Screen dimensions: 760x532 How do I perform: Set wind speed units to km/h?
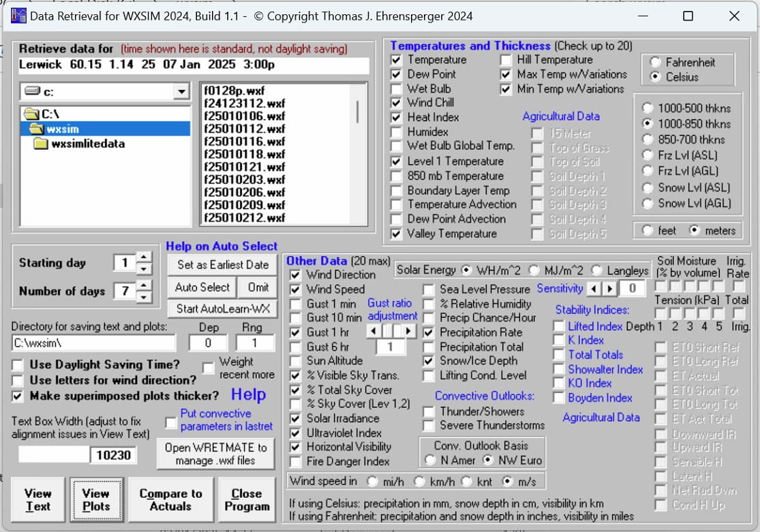(420, 482)
